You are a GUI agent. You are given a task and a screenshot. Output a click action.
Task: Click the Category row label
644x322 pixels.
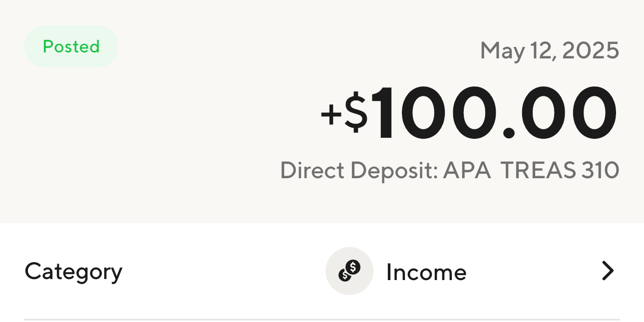tap(73, 272)
